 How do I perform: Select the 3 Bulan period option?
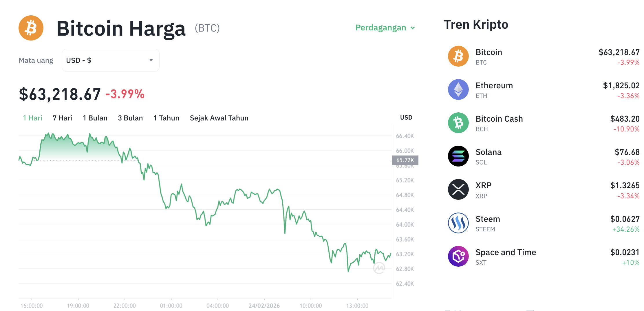(x=130, y=118)
